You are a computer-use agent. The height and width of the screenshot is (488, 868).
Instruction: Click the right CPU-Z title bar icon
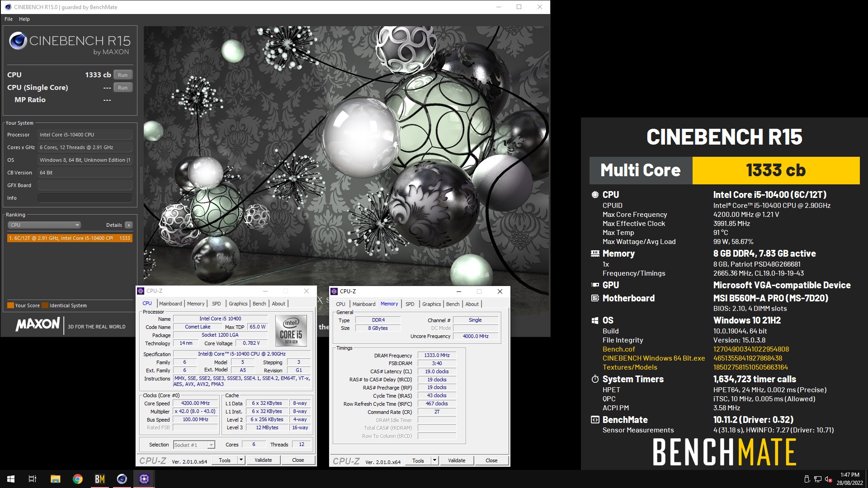pos(335,291)
